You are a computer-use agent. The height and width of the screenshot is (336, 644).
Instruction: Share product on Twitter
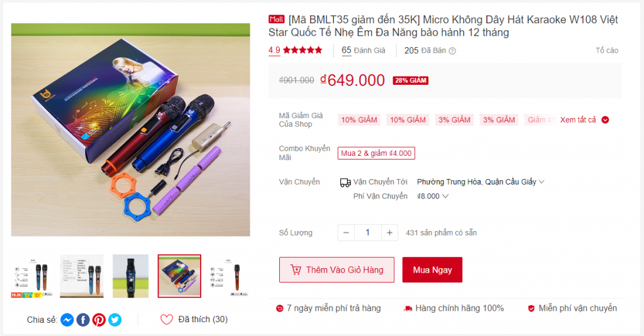point(115,320)
